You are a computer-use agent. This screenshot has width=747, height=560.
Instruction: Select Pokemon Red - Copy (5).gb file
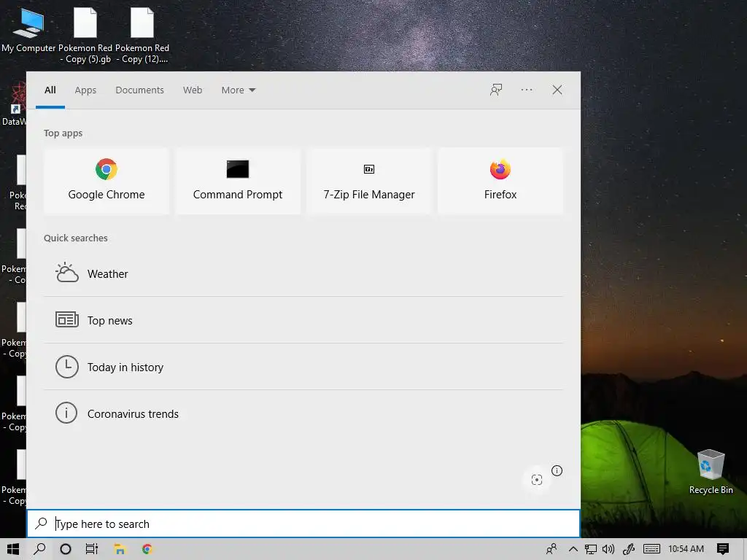tap(85, 35)
